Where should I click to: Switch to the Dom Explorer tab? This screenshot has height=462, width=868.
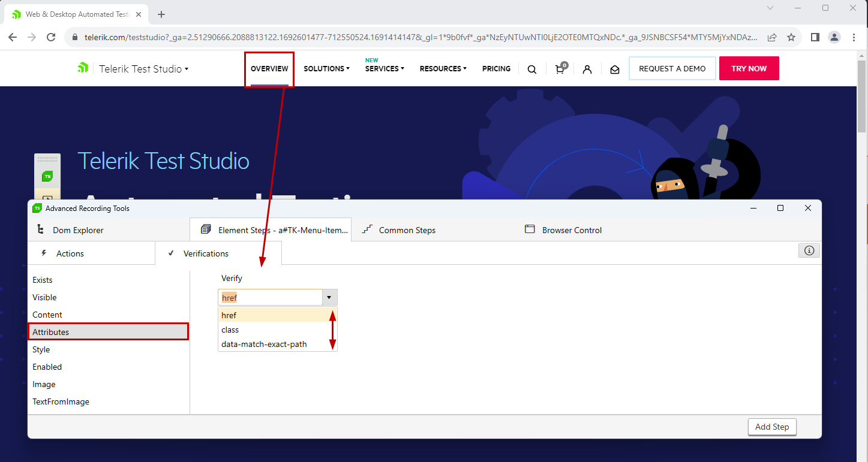108,230
